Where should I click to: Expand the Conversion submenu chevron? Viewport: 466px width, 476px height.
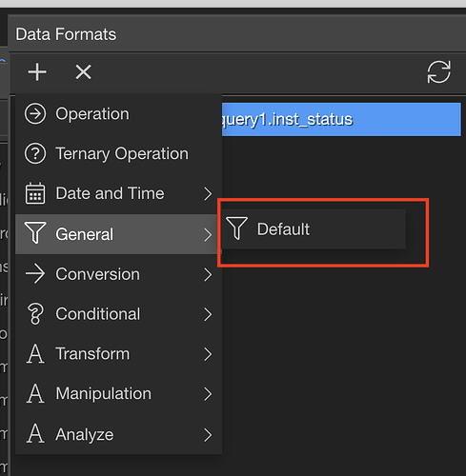(x=208, y=274)
